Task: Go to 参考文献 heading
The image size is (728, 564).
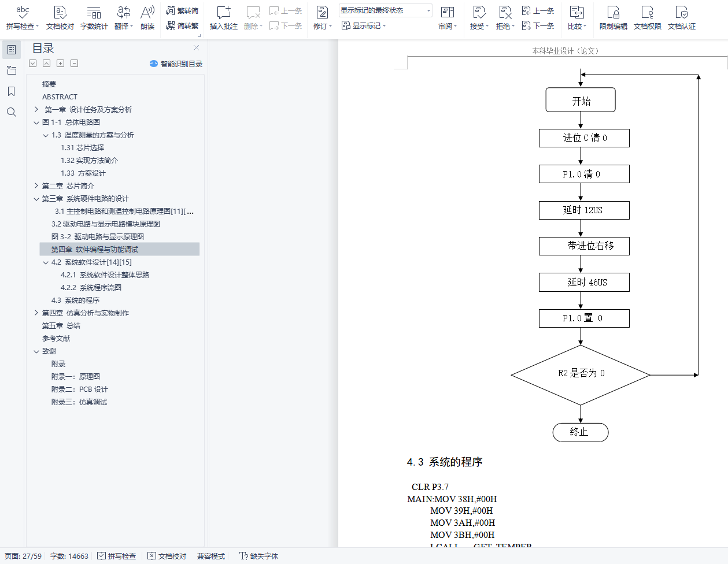Action: 56,338
